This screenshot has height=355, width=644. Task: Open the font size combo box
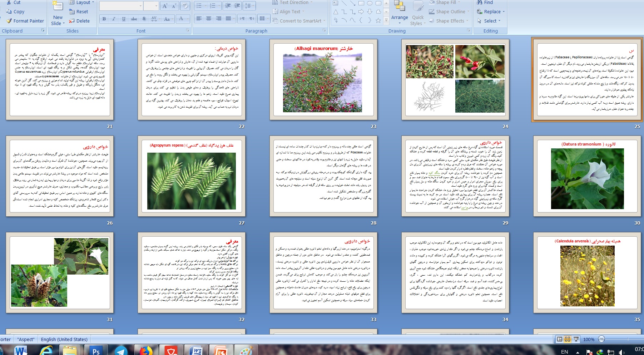click(x=151, y=6)
